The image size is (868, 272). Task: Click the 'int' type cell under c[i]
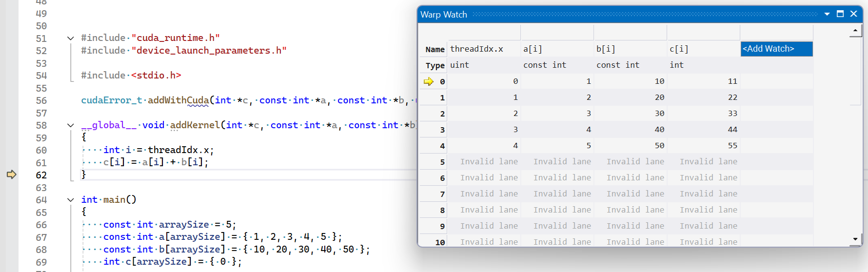pyautogui.click(x=703, y=65)
